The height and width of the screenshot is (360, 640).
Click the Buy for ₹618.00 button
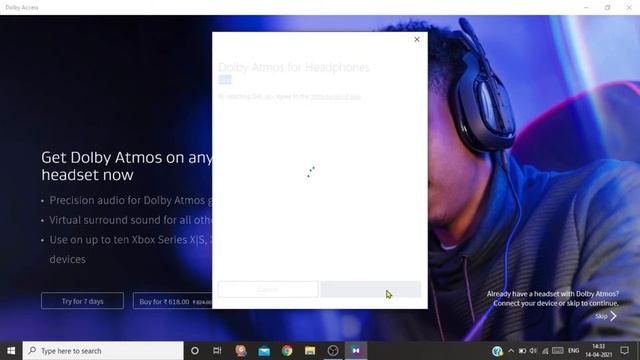tap(173, 301)
